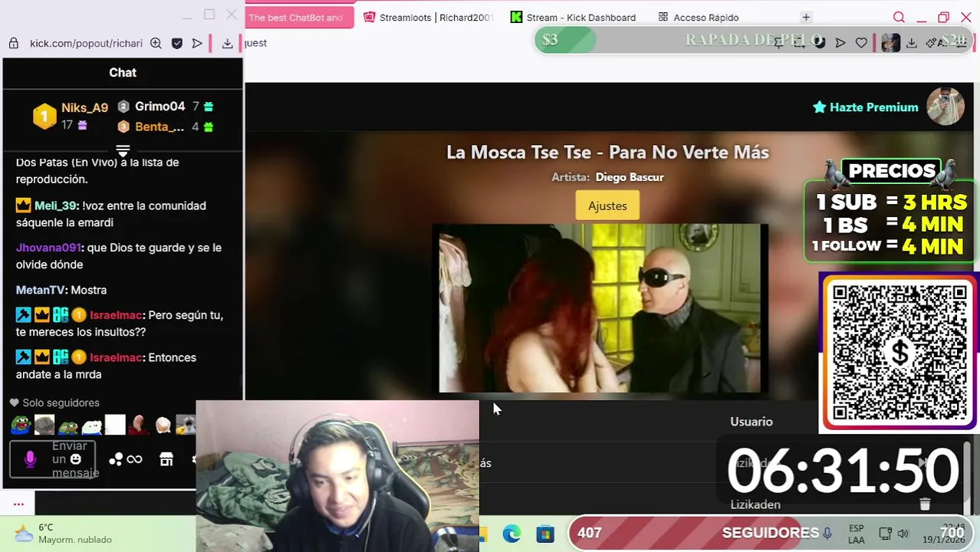
Task: Switch to Streamloots Richard2001 tab
Action: click(x=429, y=17)
